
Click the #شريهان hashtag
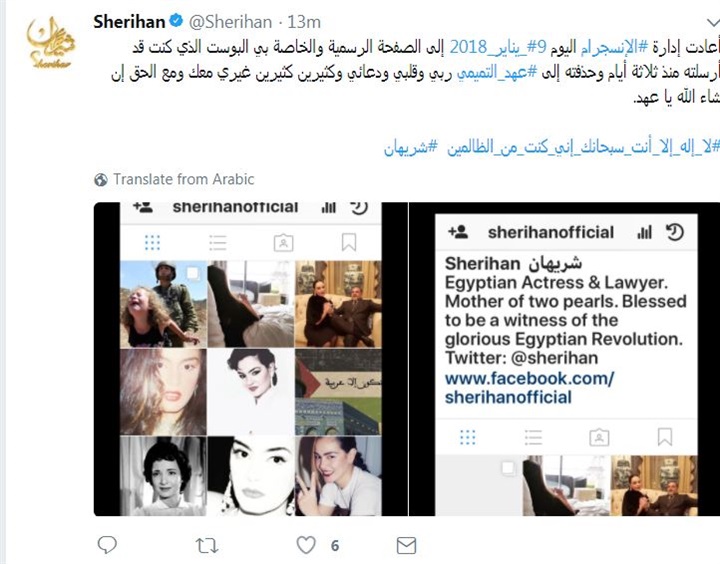pyautogui.click(x=411, y=148)
